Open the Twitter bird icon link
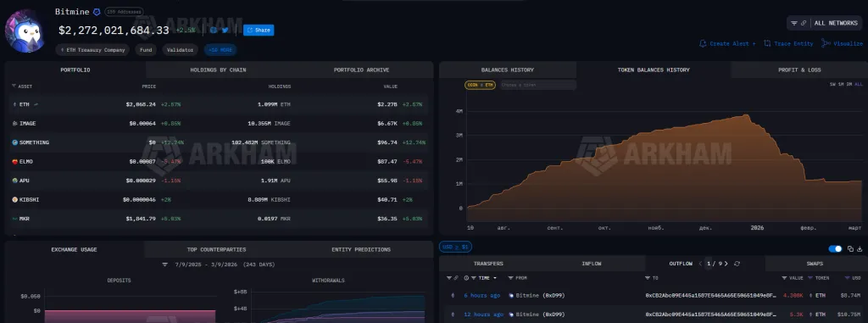This screenshot has width=868, height=323. click(225, 30)
